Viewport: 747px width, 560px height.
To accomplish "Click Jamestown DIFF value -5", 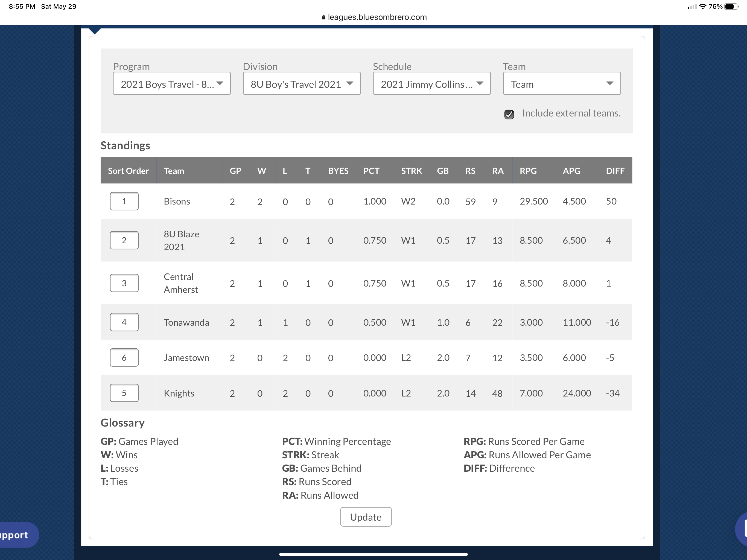I will coord(610,358).
